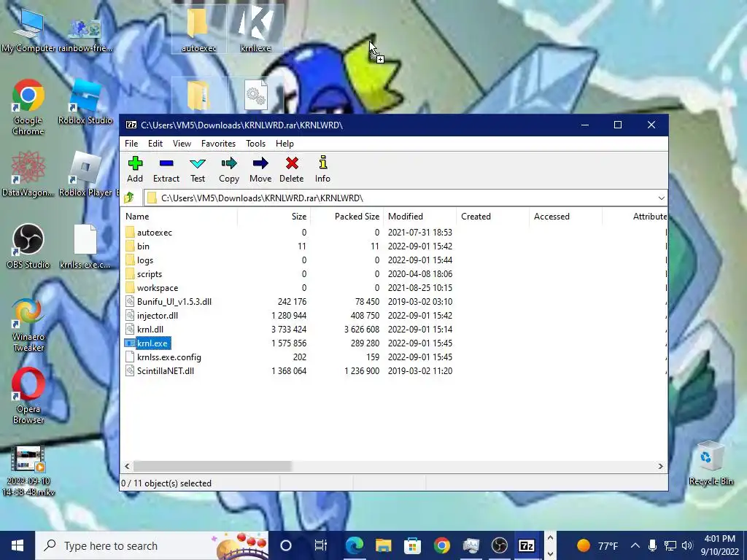This screenshot has height=560, width=747.
Task: Select the Roblox Player desktop shortcut
Action: [x=86, y=174]
